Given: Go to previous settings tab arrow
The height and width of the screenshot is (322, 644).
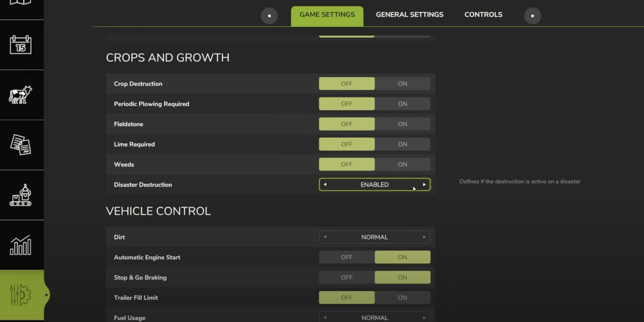Looking at the screenshot, I should (x=269, y=16).
